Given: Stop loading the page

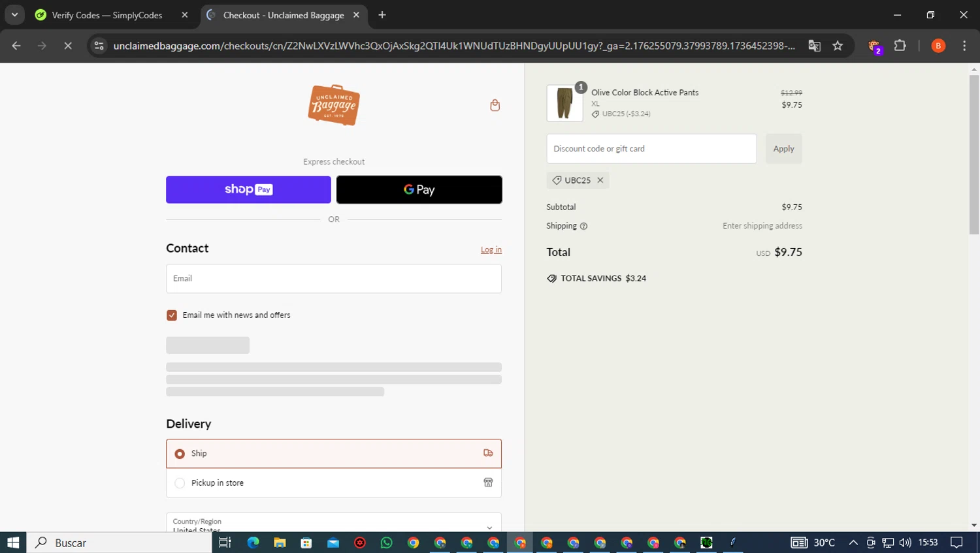Looking at the screenshot, I should 67,46.
